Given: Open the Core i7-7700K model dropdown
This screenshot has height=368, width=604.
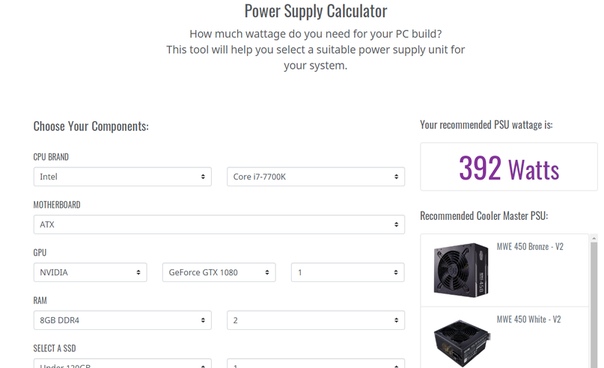Looking at the screenshot, I should coord(316,176).
